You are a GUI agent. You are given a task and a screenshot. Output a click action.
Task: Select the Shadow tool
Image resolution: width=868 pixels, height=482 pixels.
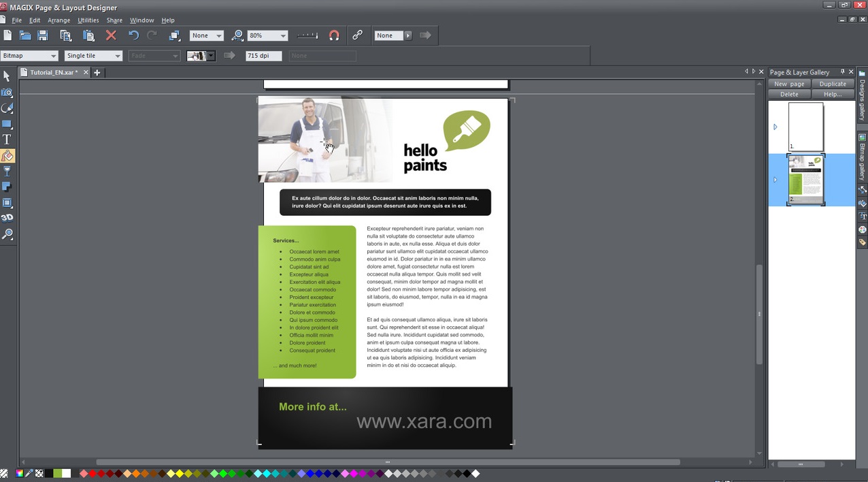[7, 187]
